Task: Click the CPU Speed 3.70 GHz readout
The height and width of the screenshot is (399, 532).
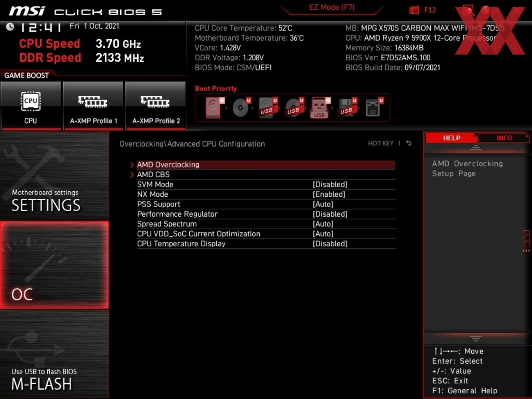Action: 80,44
